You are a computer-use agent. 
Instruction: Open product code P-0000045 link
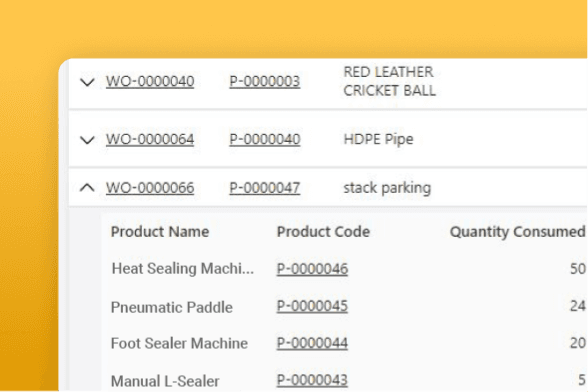click(312, 306)
